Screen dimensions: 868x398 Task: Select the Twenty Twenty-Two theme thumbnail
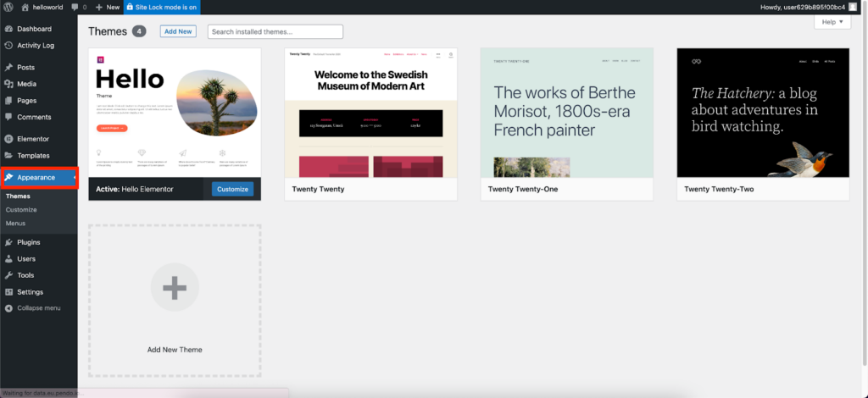click(763, 113)
